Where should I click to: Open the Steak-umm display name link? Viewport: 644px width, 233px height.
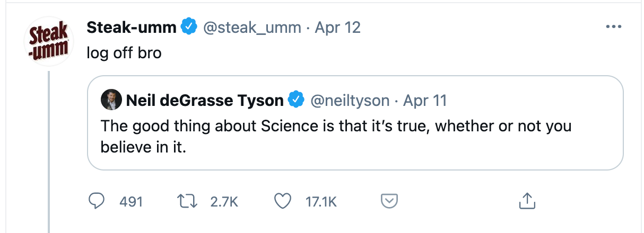point(131,27)
